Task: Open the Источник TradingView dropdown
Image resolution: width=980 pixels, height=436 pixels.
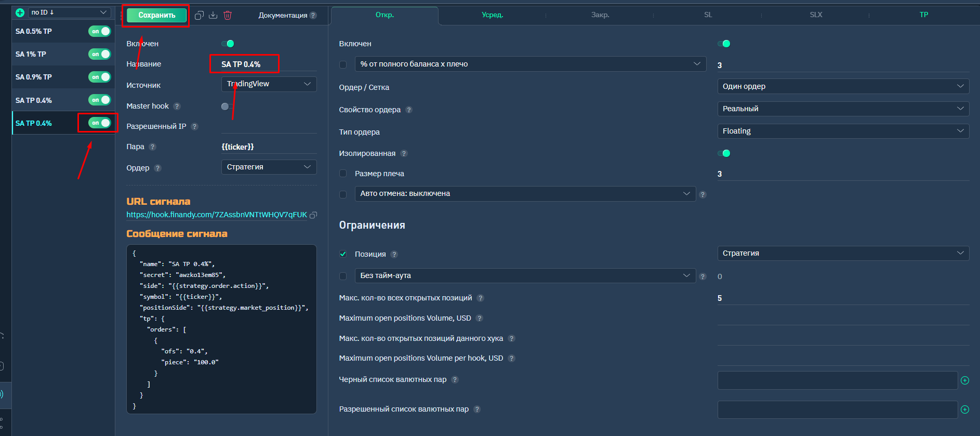Action: point(269,84)
